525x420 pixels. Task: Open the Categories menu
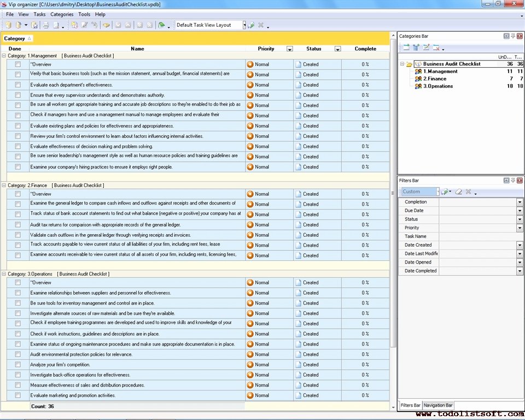click(62, 14)
